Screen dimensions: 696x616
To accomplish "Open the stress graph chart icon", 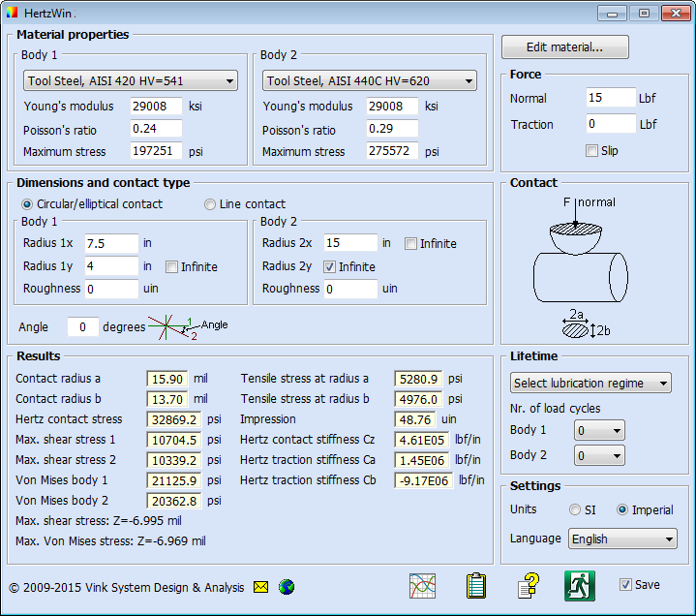I will (422, 586).
